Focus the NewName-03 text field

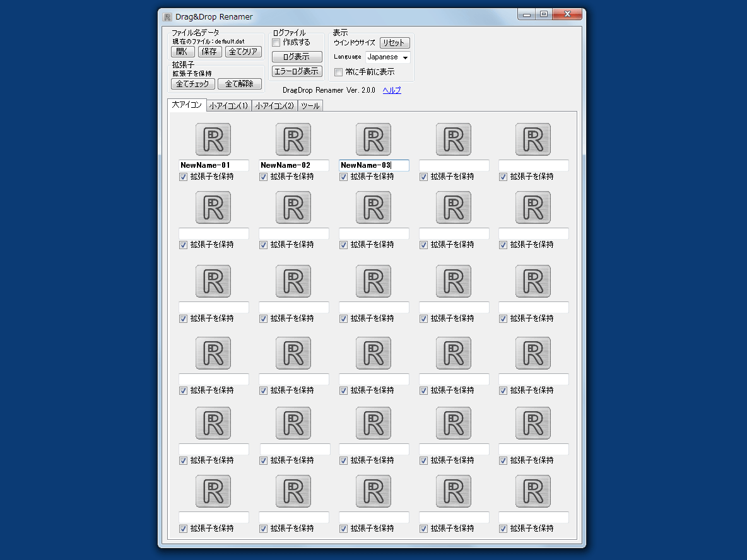(x=373, y=165)
